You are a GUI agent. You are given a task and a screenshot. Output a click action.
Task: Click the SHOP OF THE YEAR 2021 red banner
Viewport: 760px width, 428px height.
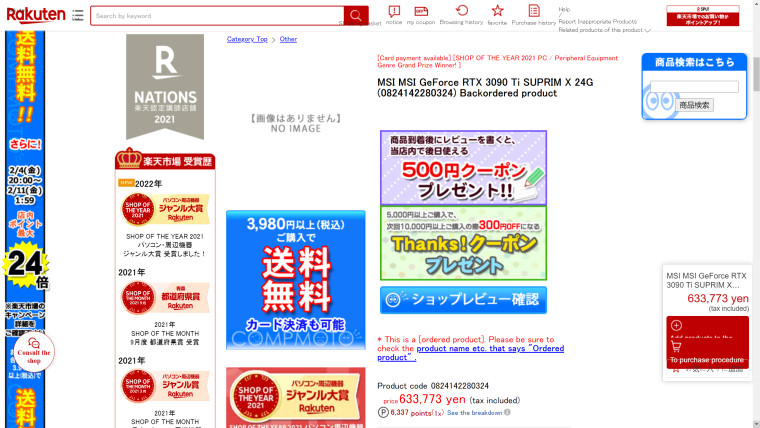tap(296, 397)
